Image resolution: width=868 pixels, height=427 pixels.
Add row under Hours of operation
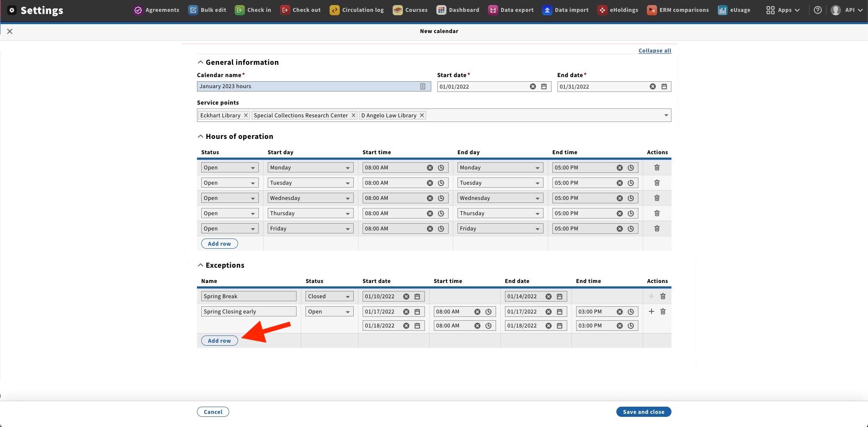tap(219, 244)
